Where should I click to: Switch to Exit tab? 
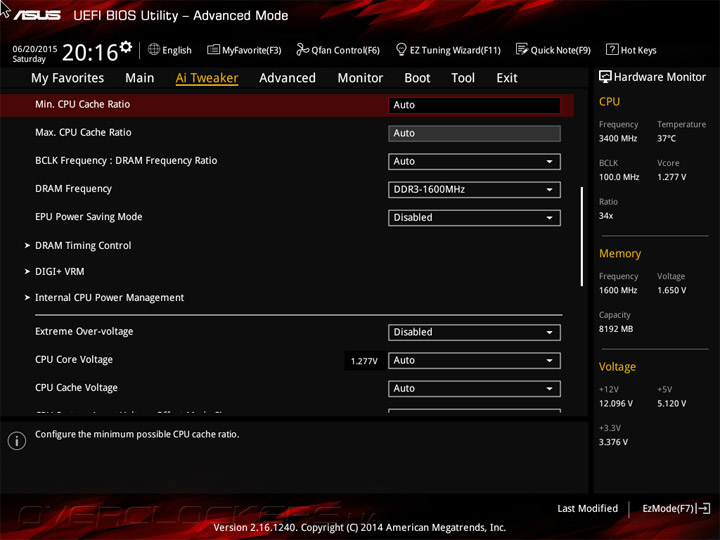(506, 78)
